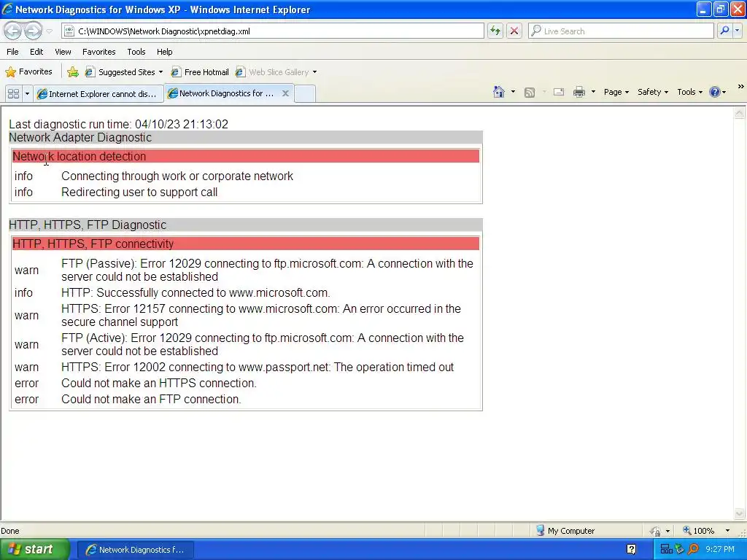This screenshot has width=747, height=560.
Task: Click the address bar showing xpnetdiag.xml
Action: [x=273, y=31]
